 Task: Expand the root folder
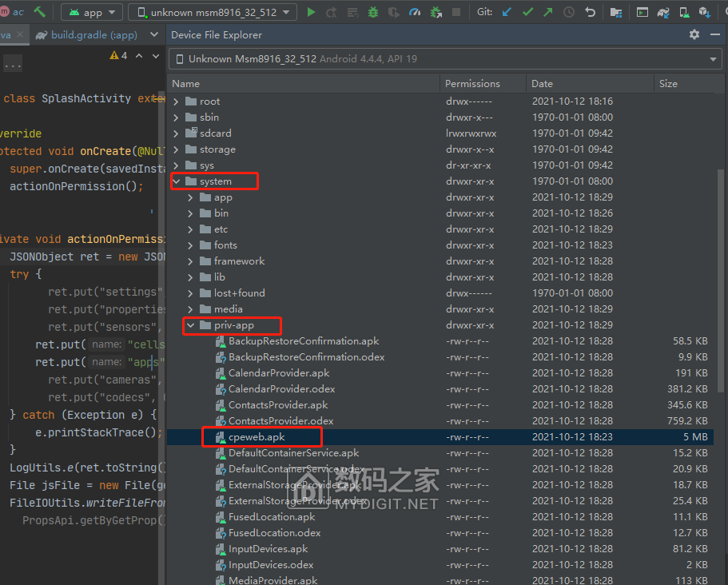(176, 101)
